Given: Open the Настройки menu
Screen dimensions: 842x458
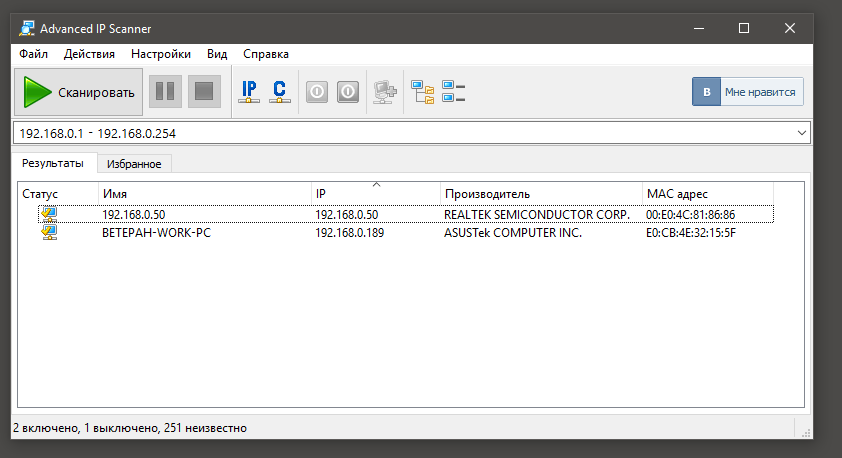Looking at the screenshot, I should 161,54.
